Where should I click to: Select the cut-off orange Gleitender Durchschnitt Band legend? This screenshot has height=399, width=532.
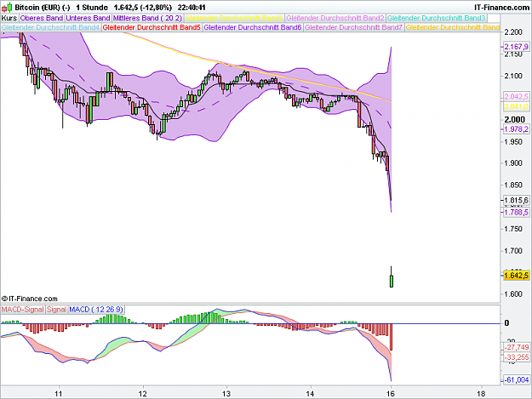click(453, 27)
